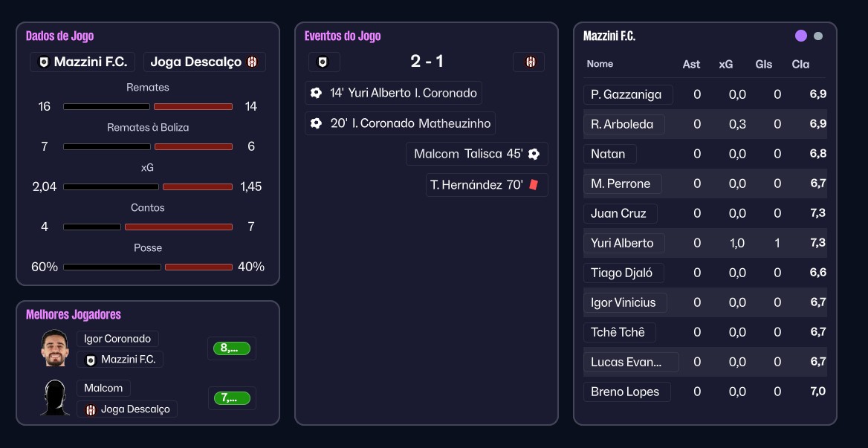Viewport: 868px width, 448px height.
Task: Click the Posse red possession bar
Action: point(198,267)
